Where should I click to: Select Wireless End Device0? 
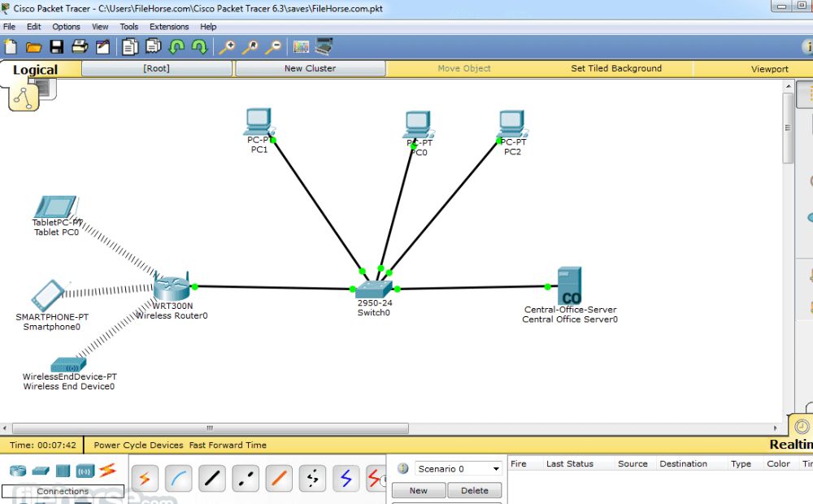pos(68,364)
